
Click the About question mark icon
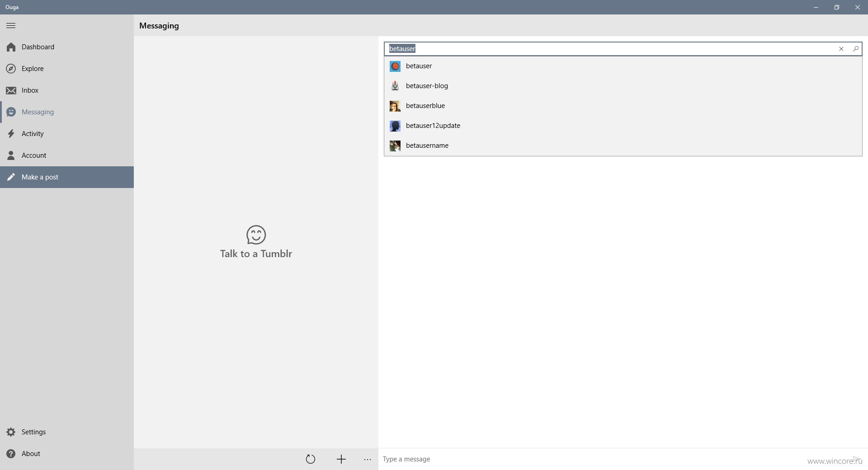[11, 454]
